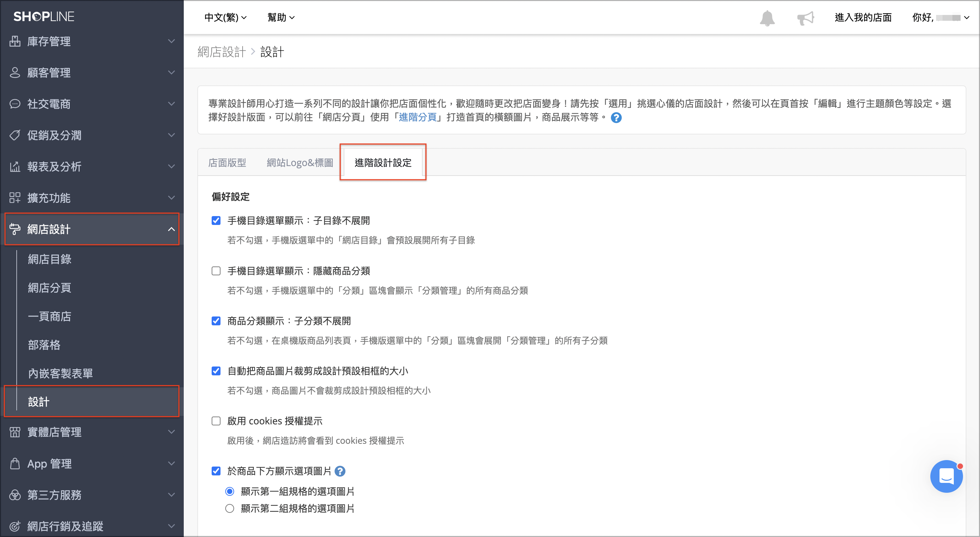The image size is (980, 537).
Task: Uncheck 自動把商品圖片裁剪成設計預設相框的大小
Action: (216, 371)
